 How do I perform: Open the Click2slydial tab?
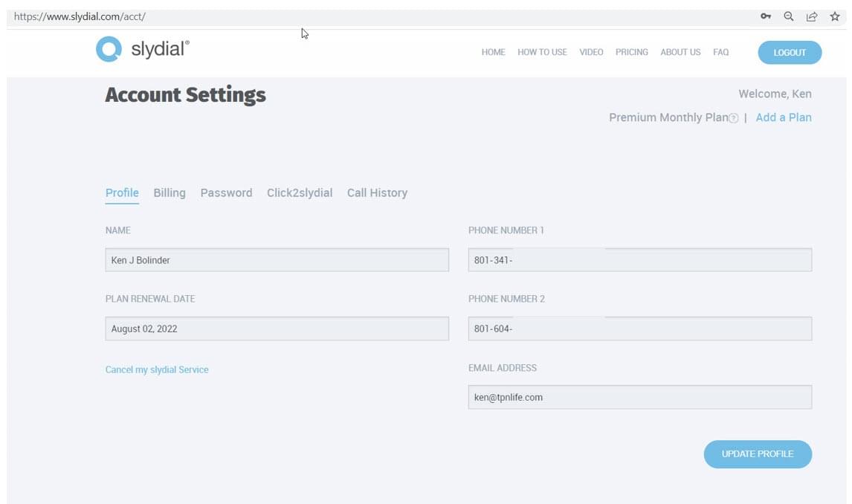coord(300,193)
